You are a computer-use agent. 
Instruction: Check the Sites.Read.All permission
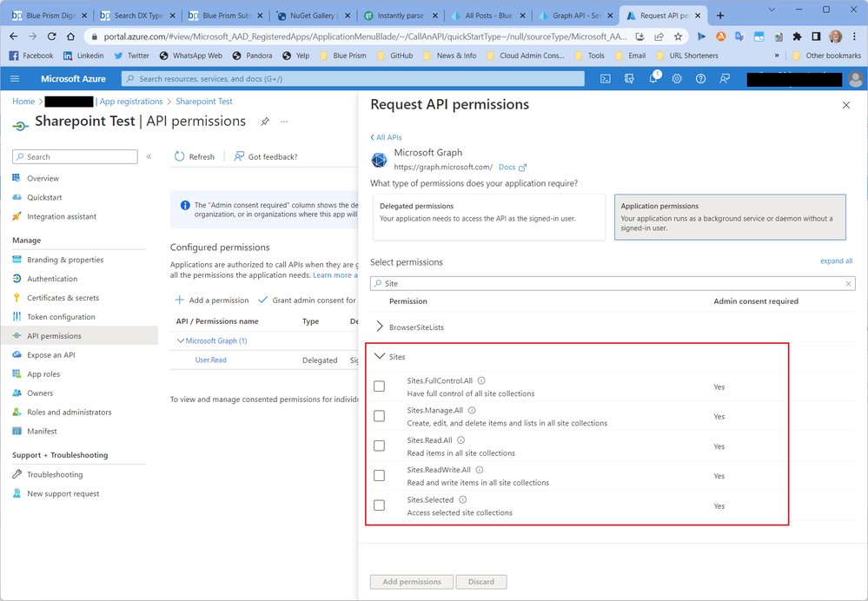[x=379, y=446]
